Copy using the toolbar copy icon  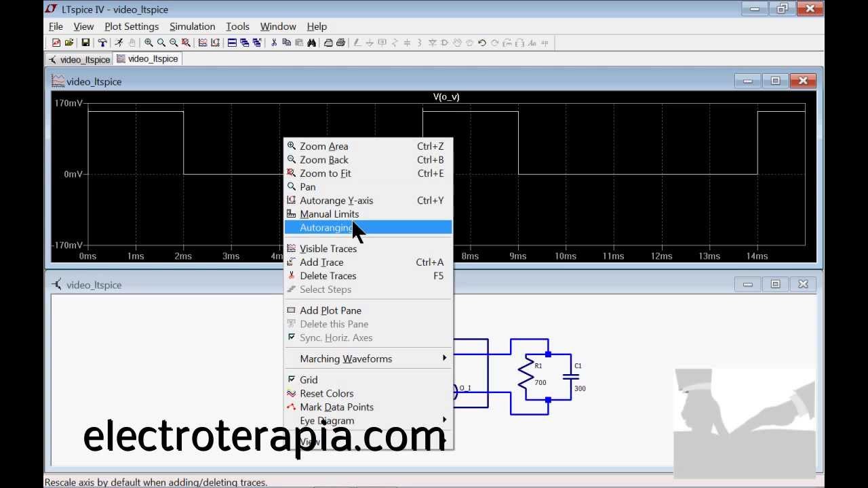[286, 43]
